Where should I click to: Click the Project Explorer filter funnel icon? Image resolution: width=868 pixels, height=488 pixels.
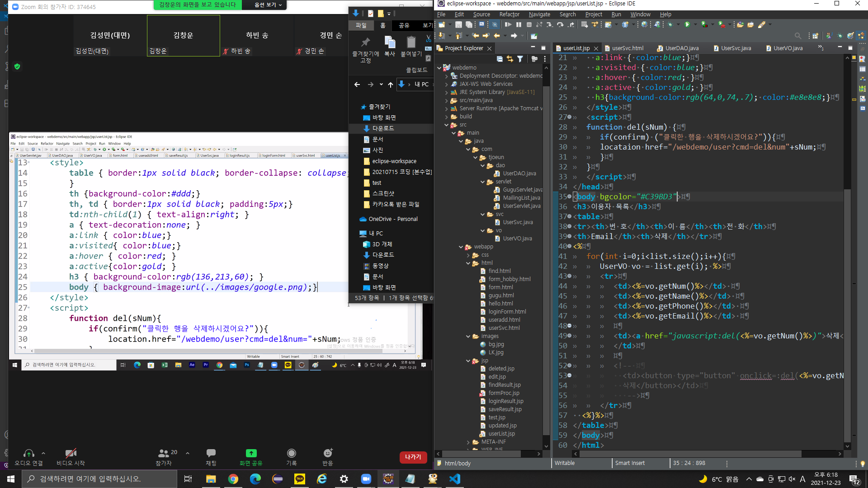point(520,59)
